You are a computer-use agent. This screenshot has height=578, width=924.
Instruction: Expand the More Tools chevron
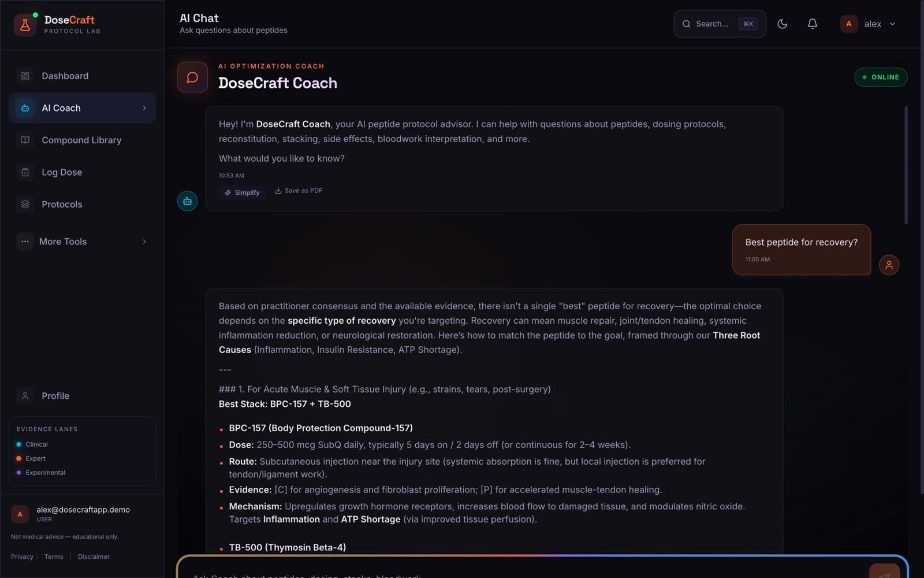(144, 242)
